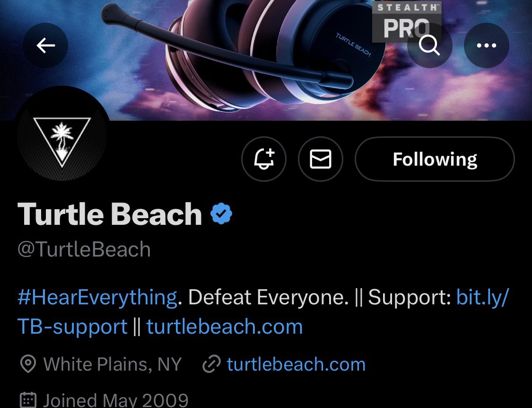Click the location pin icon
The image size is (532, 408).
[x=28, y=364]
